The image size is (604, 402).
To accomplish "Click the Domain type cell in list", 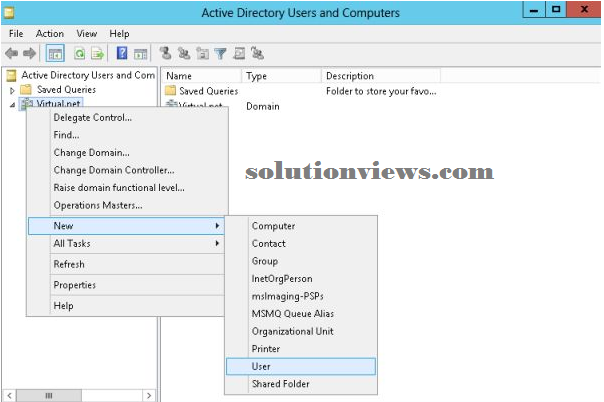I will 263,106.
